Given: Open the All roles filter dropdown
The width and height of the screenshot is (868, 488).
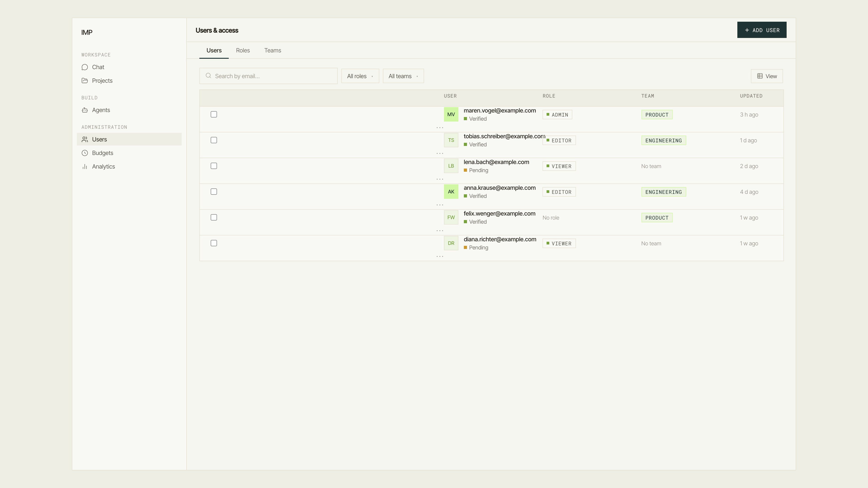Looking at the screenshot, I should (360, 76).
